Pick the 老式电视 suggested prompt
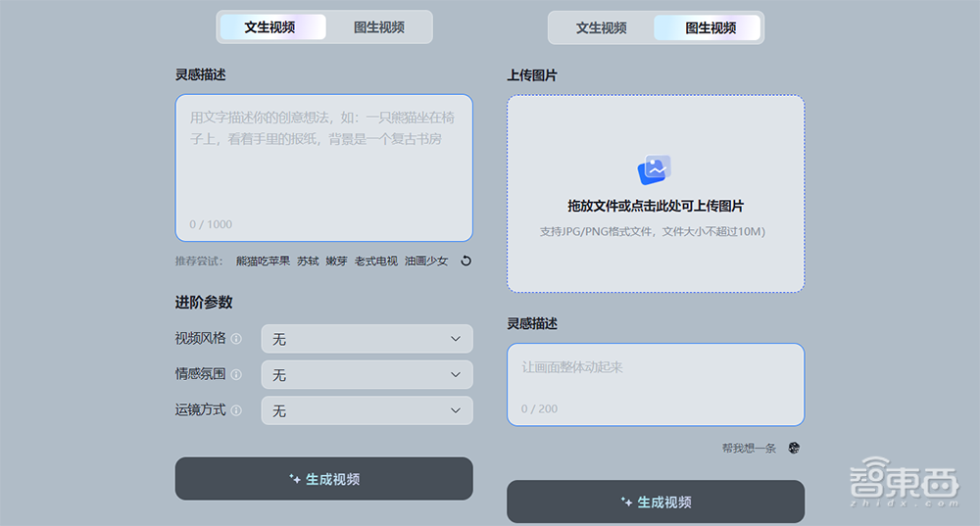Screen dimensions: 980x526 click(x=376, y=261)
